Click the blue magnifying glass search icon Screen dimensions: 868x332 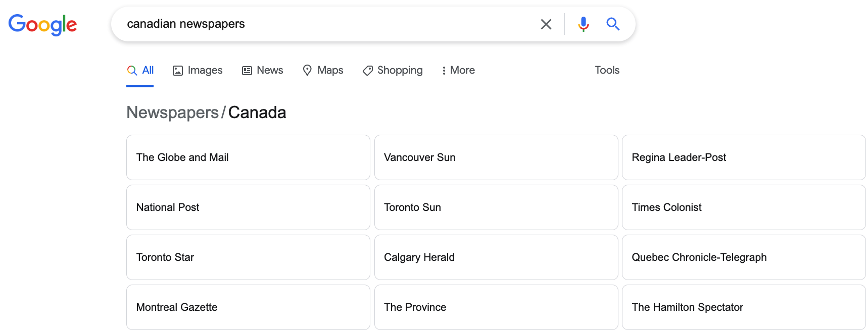[613, 24]
